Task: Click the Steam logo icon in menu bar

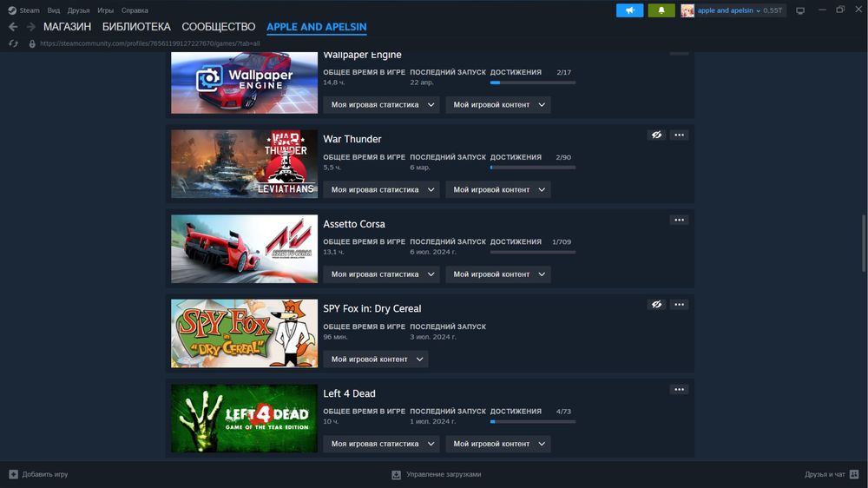Action: 11,10
